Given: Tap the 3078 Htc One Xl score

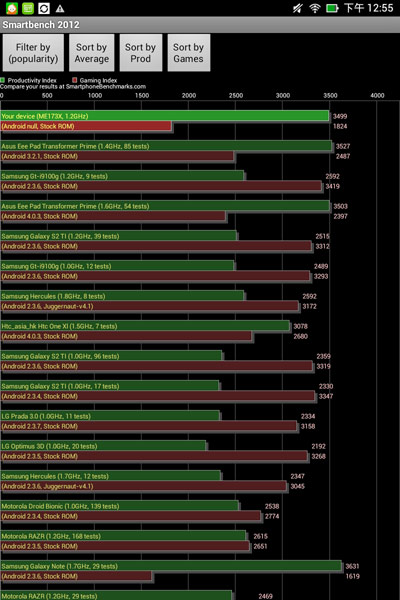Looking at the screenshot, I should [x=300, y=326].
